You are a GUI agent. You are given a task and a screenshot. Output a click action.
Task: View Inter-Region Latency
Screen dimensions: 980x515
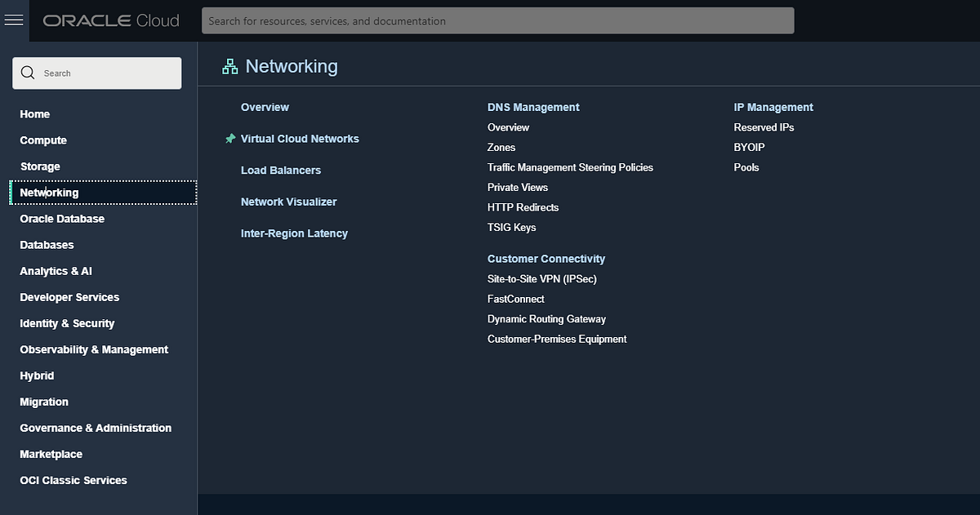pyautogui.click(x=294, y=233)
